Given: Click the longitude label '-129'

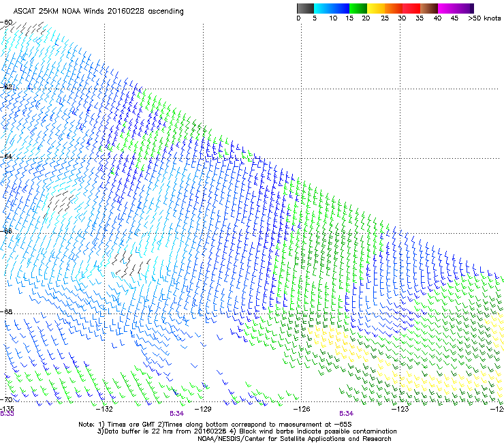Looking at the screenshot, I should pos(203,409).
